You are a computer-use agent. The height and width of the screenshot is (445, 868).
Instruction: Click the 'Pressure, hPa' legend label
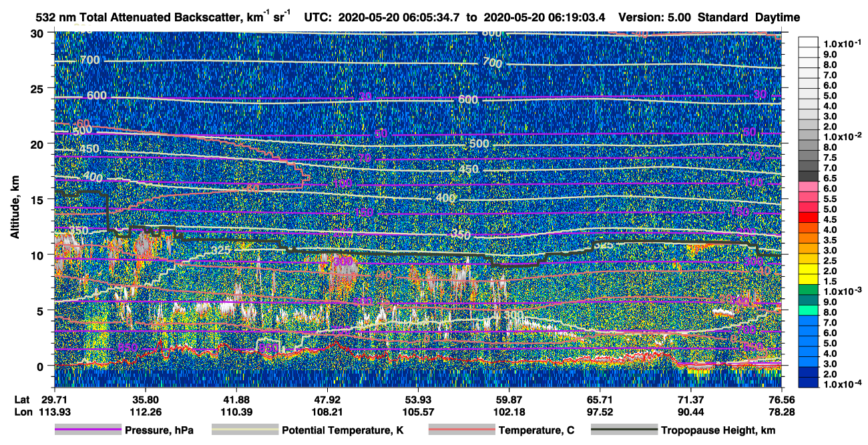pyautogui.click(x=159, y=431)
